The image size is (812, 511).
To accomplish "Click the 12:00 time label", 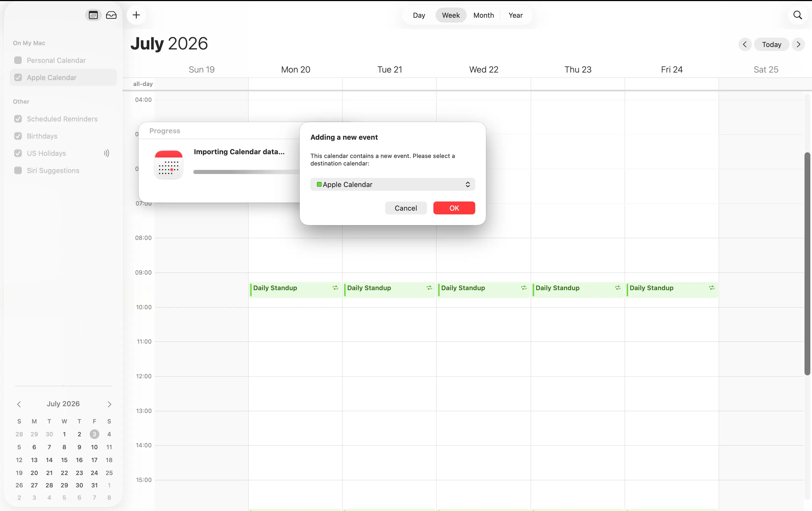I will click(144, 376).
